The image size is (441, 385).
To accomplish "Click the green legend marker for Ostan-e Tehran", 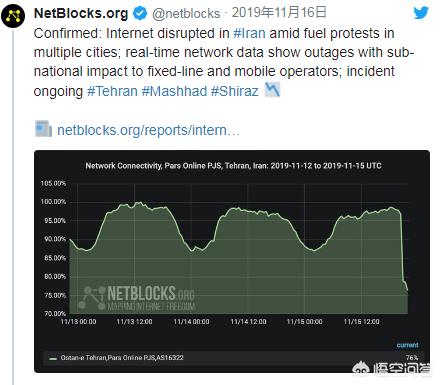I will tap(53, 359).
